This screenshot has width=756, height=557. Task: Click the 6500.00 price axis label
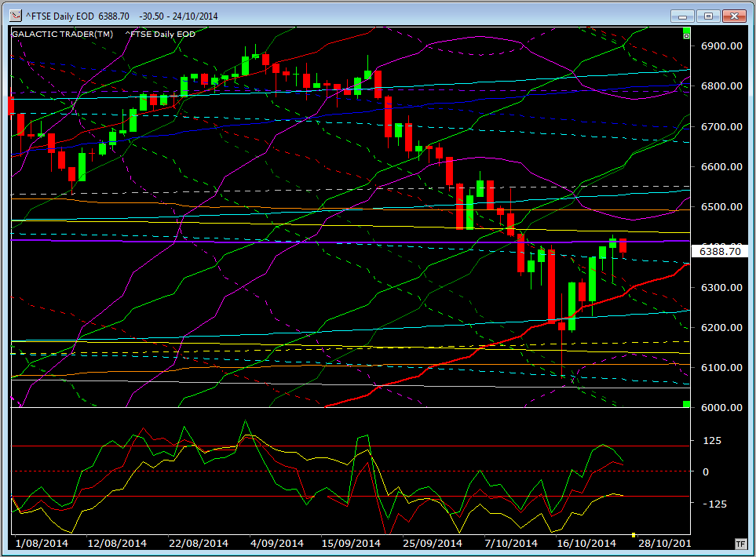tap(721, 206)
